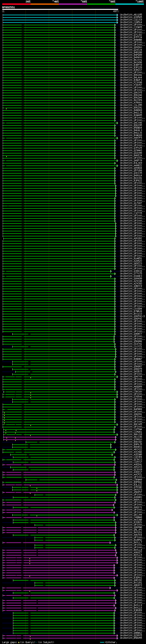This screenshot has width=146, height=644.
Task: Click label UniRef100_P39057
Action: (x=131, y=85)
